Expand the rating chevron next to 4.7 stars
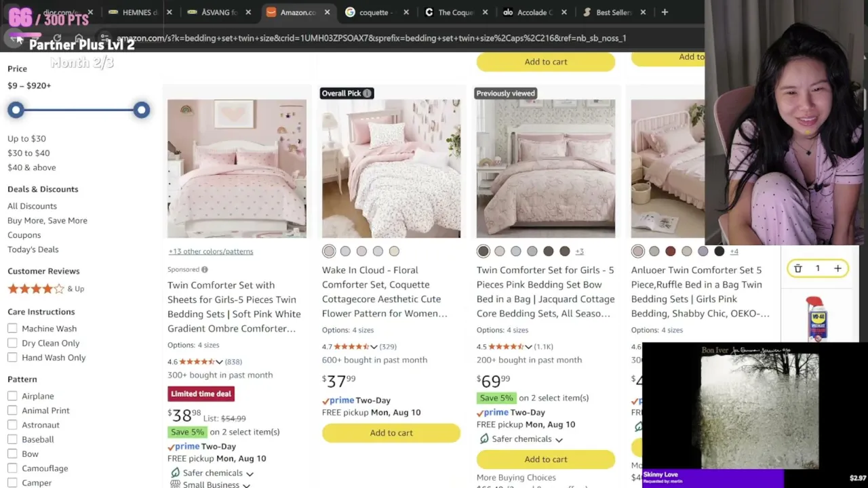 (374, 347)
